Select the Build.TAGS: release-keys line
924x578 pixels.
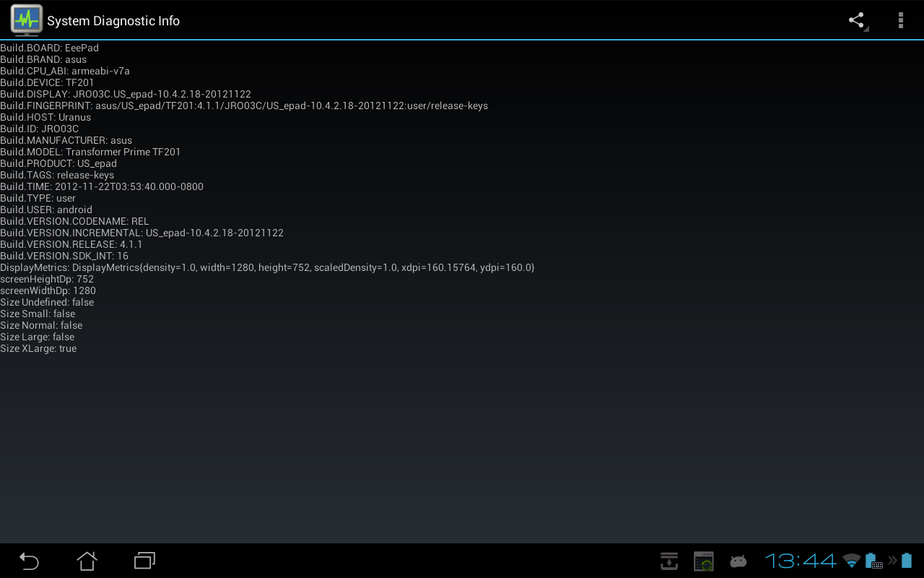(57, 175)
